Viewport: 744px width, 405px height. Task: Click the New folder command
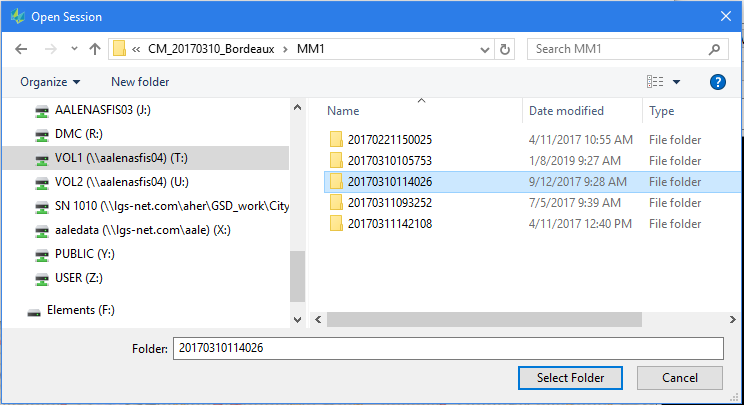tap(140, 82)
